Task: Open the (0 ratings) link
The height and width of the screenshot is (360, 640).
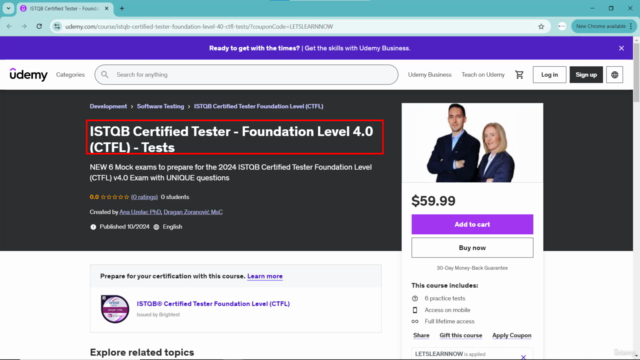Action: (x=144, y=197)
